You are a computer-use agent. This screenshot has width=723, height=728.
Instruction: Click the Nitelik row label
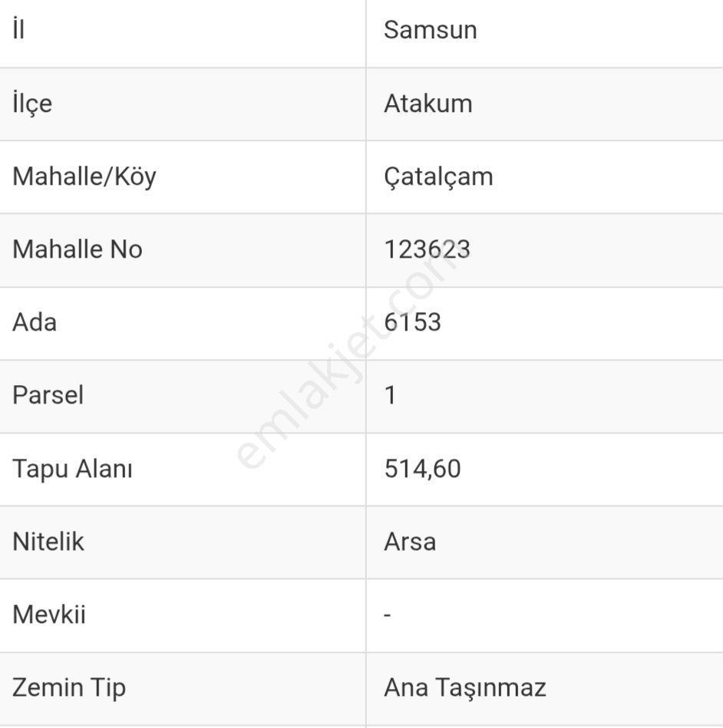point(48,542)
